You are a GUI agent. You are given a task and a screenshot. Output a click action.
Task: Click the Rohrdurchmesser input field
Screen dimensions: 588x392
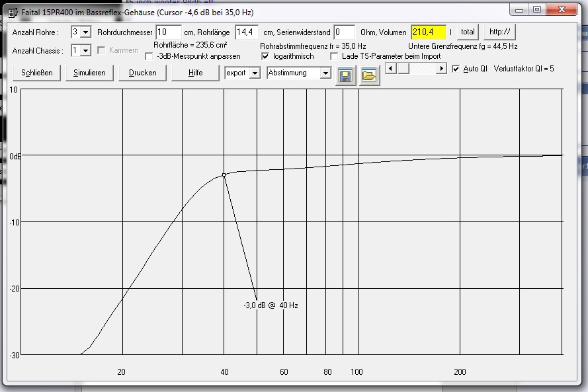point(169,32)
